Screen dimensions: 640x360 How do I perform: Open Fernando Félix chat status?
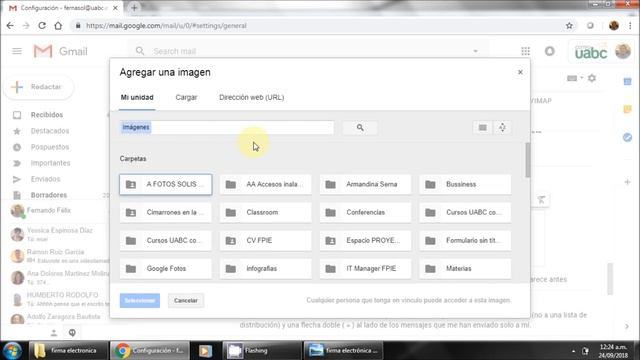point(48,211)
